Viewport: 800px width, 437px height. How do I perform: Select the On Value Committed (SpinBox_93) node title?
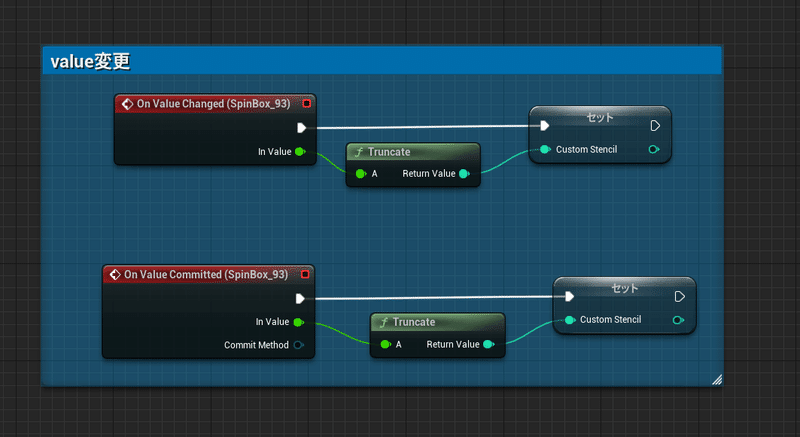pos(206,274)
